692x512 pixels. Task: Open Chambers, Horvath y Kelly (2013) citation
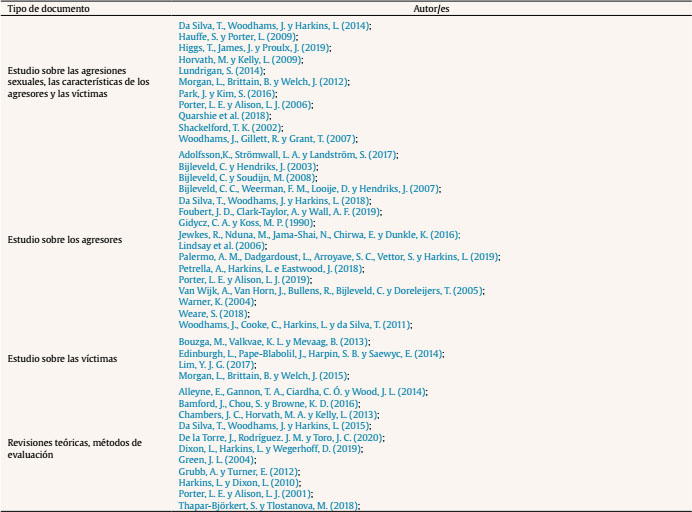tap(278, 415)
